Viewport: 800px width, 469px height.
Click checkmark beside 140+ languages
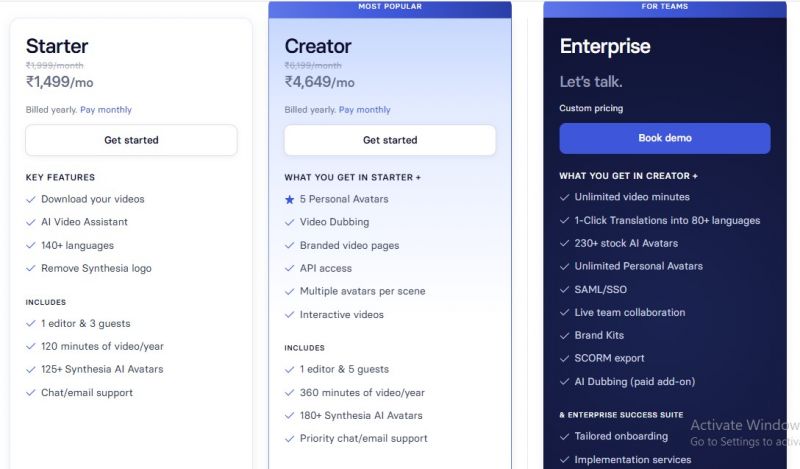tap(31, 245)
